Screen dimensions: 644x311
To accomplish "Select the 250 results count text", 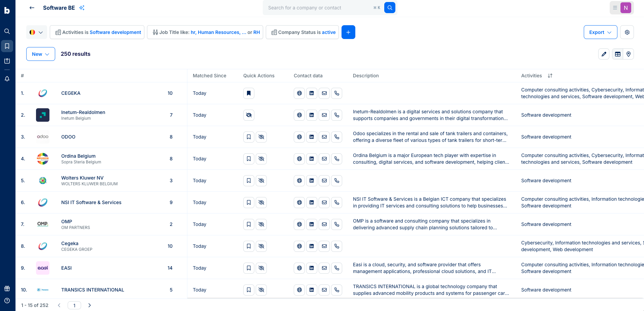I will [75, 54].
